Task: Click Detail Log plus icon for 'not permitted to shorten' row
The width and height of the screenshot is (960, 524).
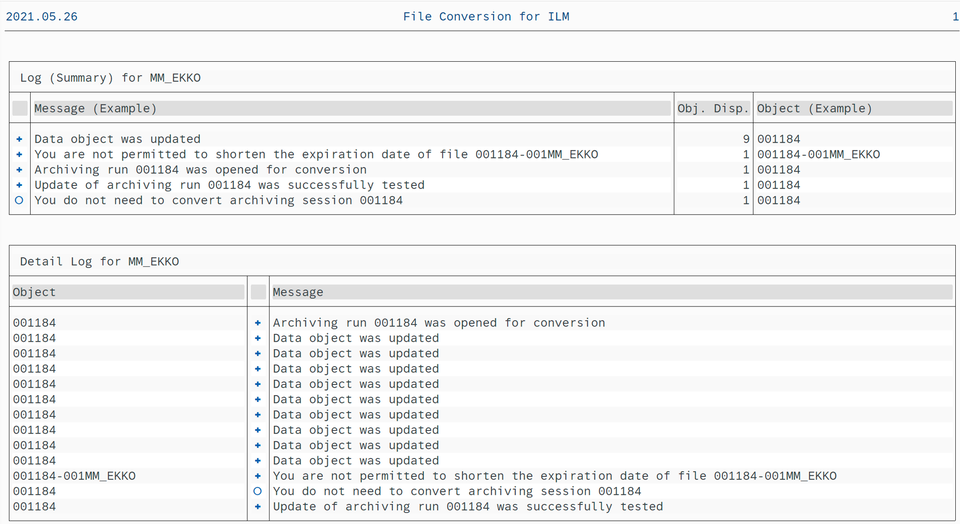Action: (x=258, y=476)
